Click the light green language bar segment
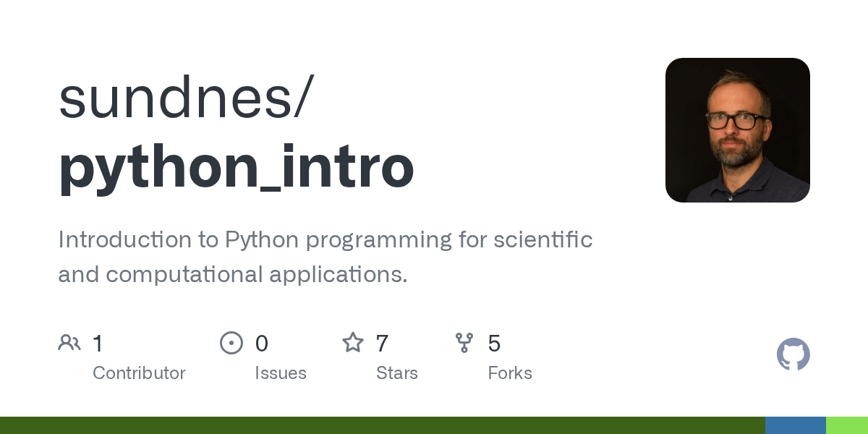Image resolution: width=868 pixels, height=434 pixels. click(847, 425)
